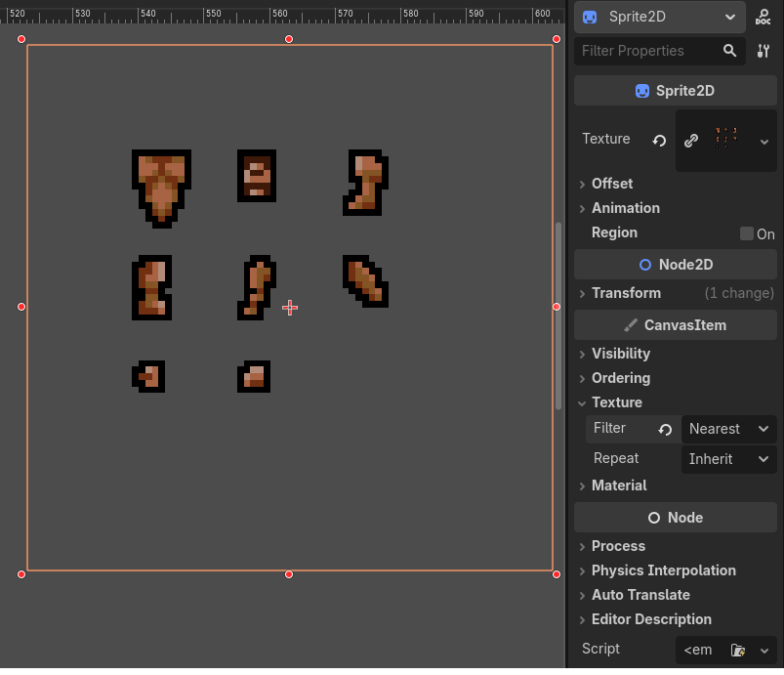The image size is (784, 675).
Task: Revert the Texture property to default
Action: 659,141
